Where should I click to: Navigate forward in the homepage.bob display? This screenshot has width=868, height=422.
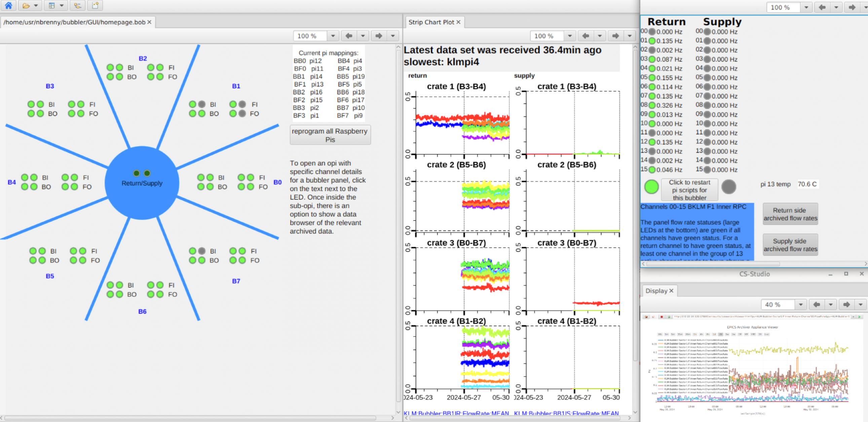coord(379,36)
